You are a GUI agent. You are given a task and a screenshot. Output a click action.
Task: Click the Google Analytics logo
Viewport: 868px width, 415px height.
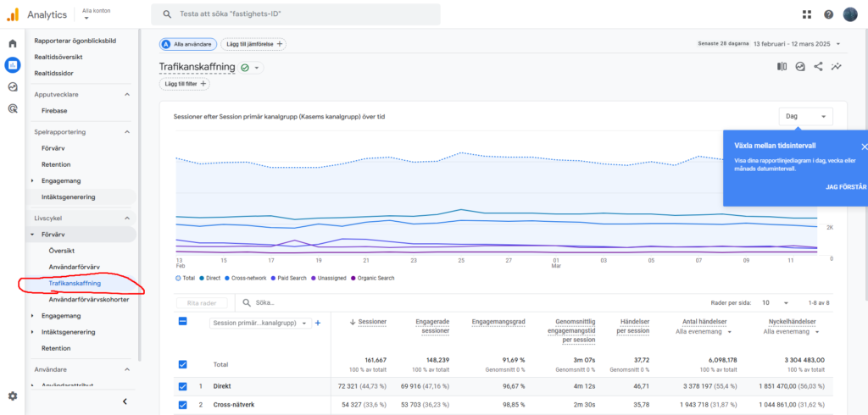(x=12, y=14)
